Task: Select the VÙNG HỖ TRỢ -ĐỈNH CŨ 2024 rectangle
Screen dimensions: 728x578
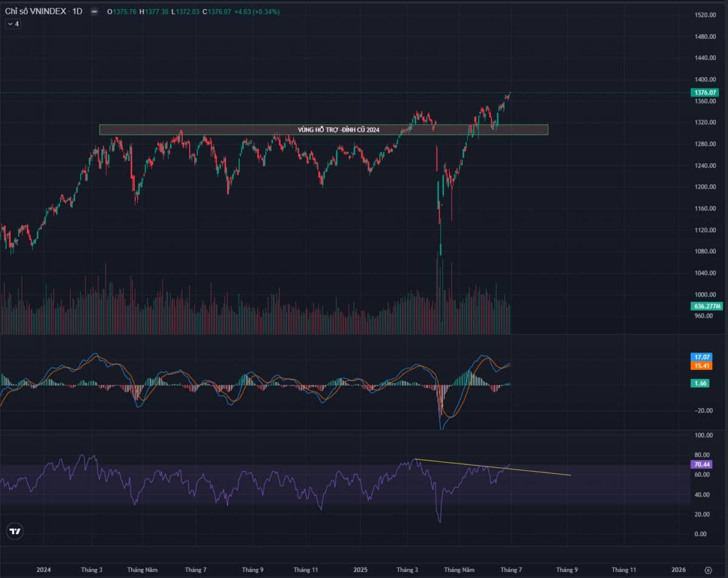Action: 323,130
